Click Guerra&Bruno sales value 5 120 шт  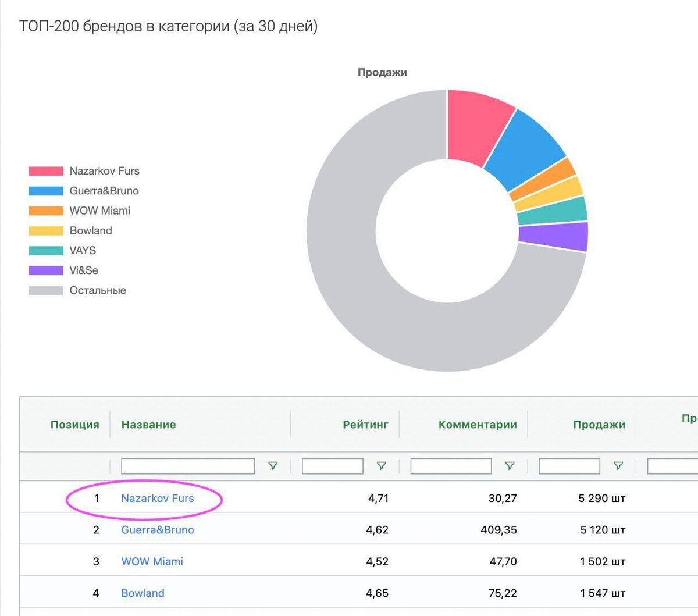[602, 530]
